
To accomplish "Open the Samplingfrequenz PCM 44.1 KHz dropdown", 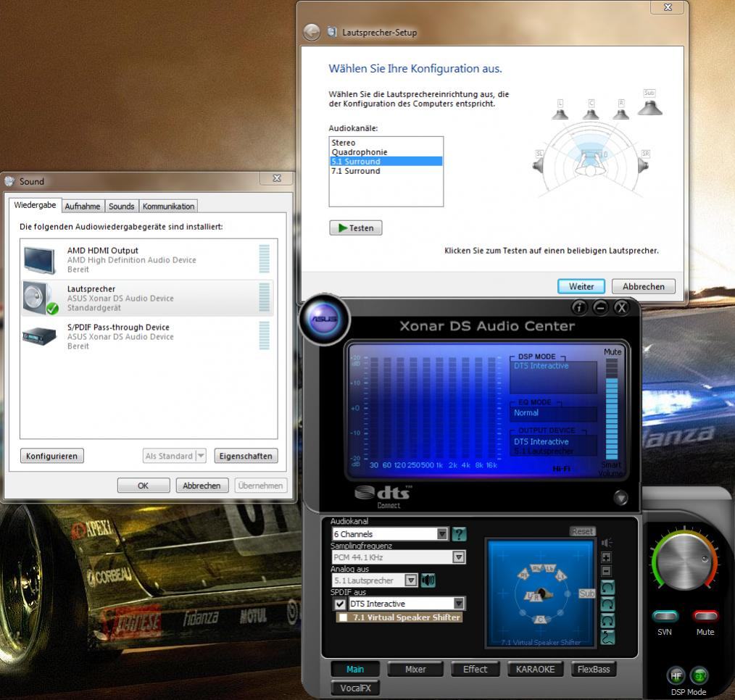I will 399,557.
